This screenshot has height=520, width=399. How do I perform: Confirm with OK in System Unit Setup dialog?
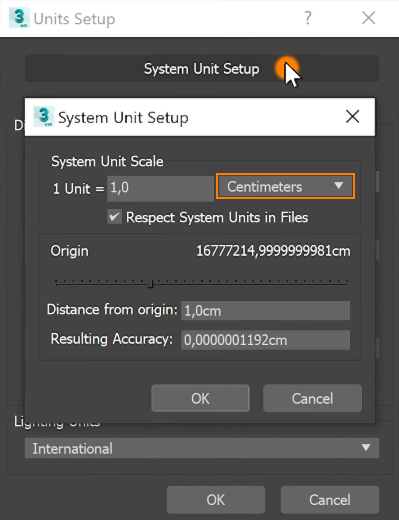[200, 398]
